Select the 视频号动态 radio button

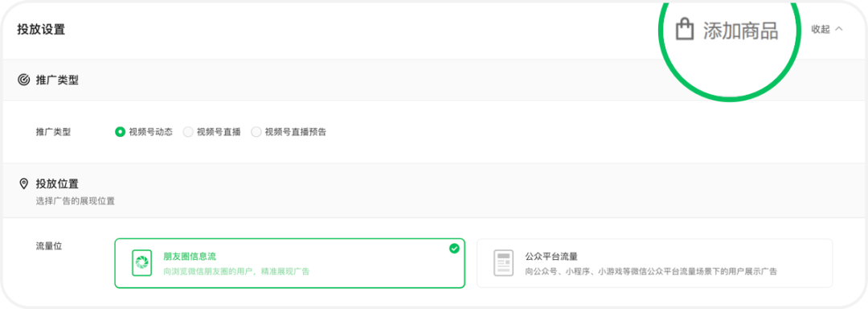pyautogui.click(x=120, y=132)
